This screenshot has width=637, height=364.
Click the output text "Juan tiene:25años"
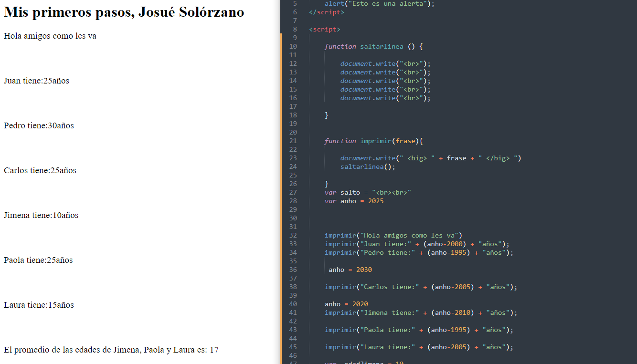[36, 81]
